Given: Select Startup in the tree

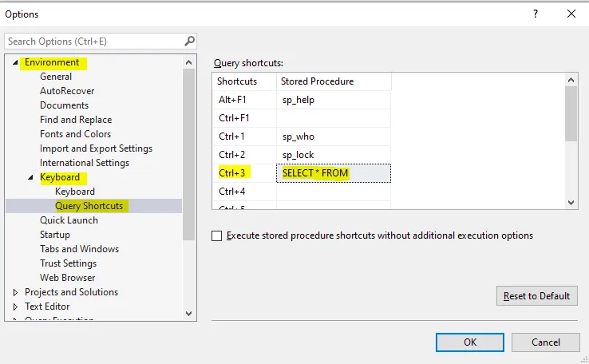Looking at the screenshot, I should coord(55,235).
